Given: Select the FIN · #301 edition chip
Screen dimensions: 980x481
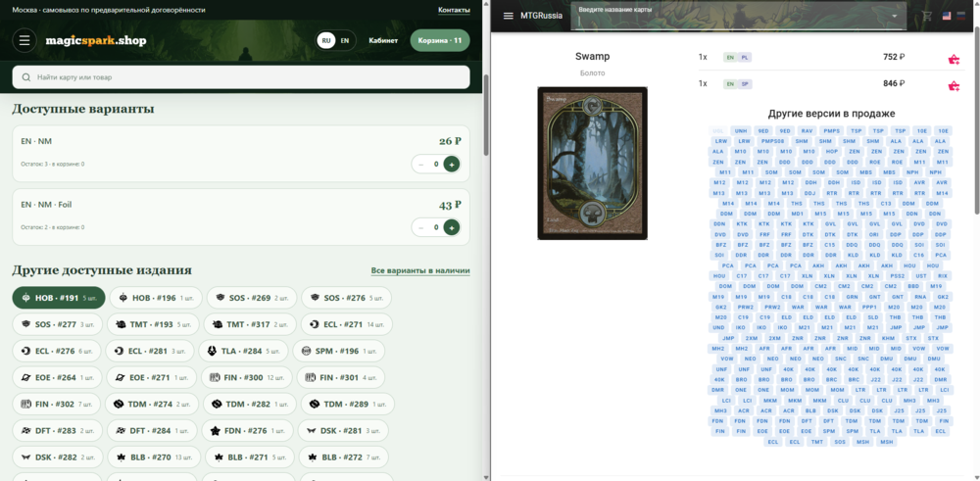Looking at the screenshot, I should click(341, 377).
